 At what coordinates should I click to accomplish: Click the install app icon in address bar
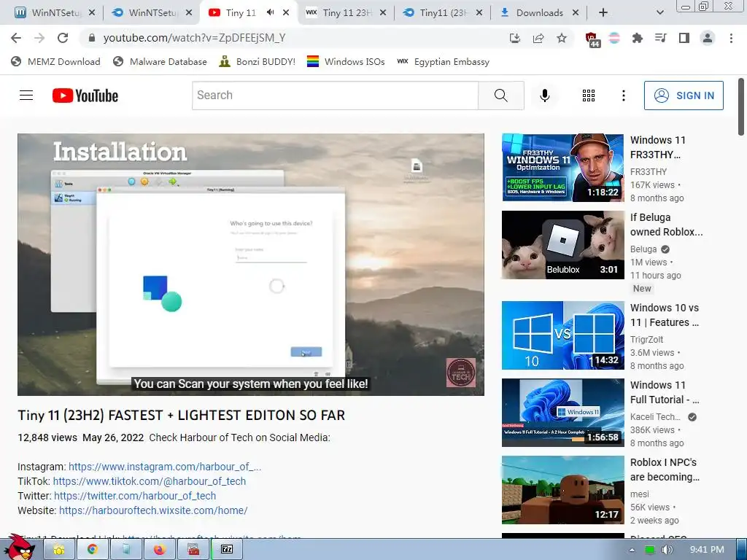pos(515,38)
